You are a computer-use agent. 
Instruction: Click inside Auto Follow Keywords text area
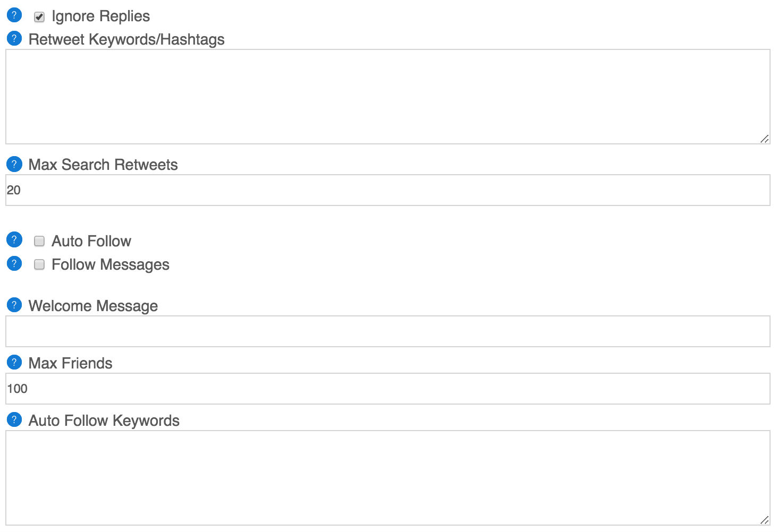[x=388, y=478]
